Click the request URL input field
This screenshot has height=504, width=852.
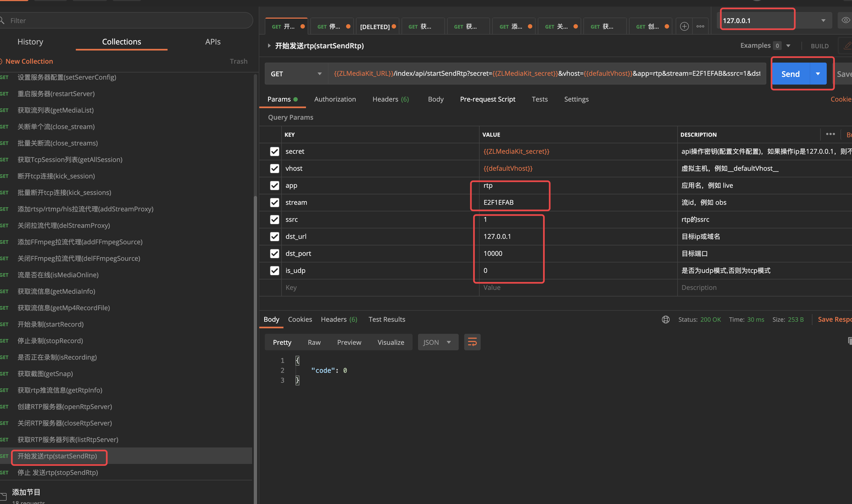click(x=546, y=74)
